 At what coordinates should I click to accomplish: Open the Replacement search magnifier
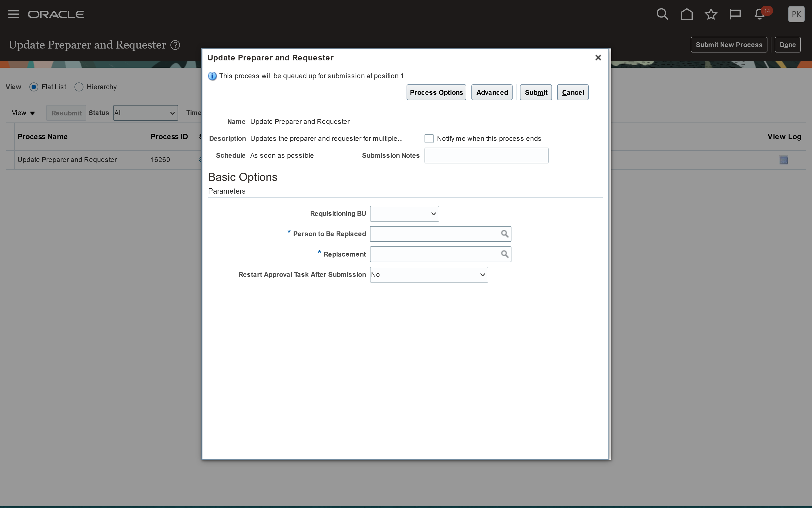tap(505, 254)
